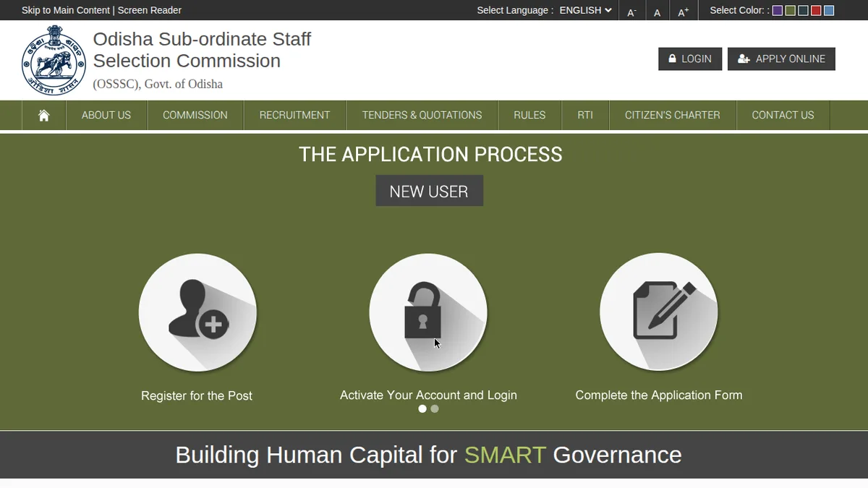Click the NEW USER button
Screen dimensions: 868x488
(429, 192)
